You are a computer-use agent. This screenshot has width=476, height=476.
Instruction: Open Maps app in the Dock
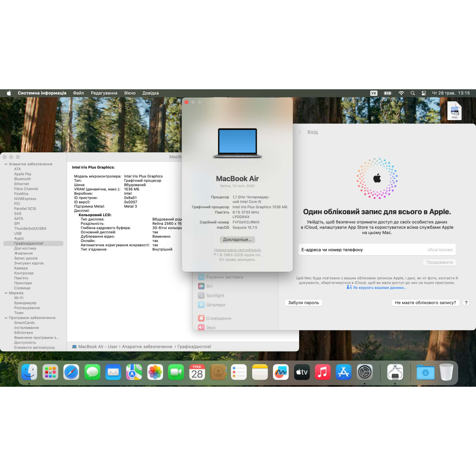pyautogui.click(x=134, y=372)
